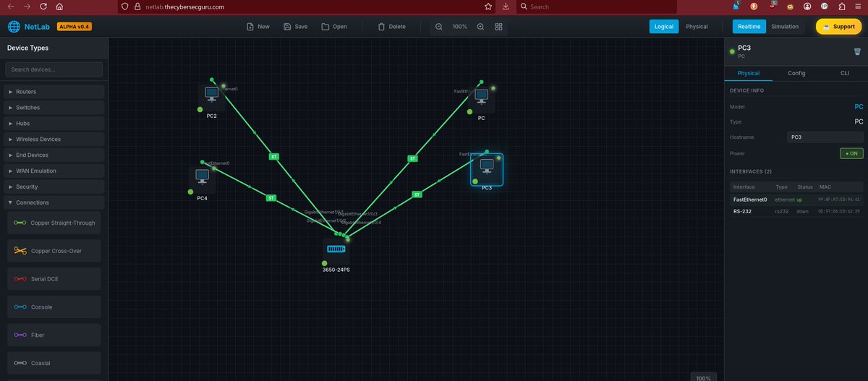Select the 3650-24PS switch icon

pos(336,249)
